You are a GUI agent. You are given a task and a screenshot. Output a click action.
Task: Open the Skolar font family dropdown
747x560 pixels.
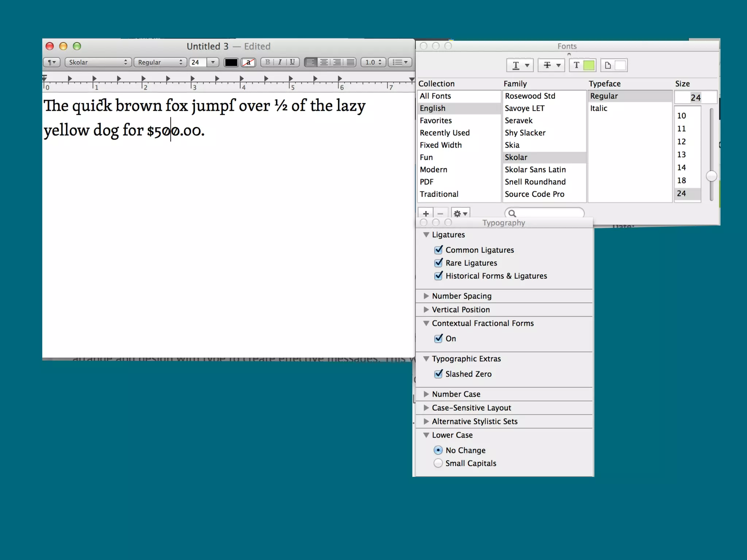click(98, 62)
